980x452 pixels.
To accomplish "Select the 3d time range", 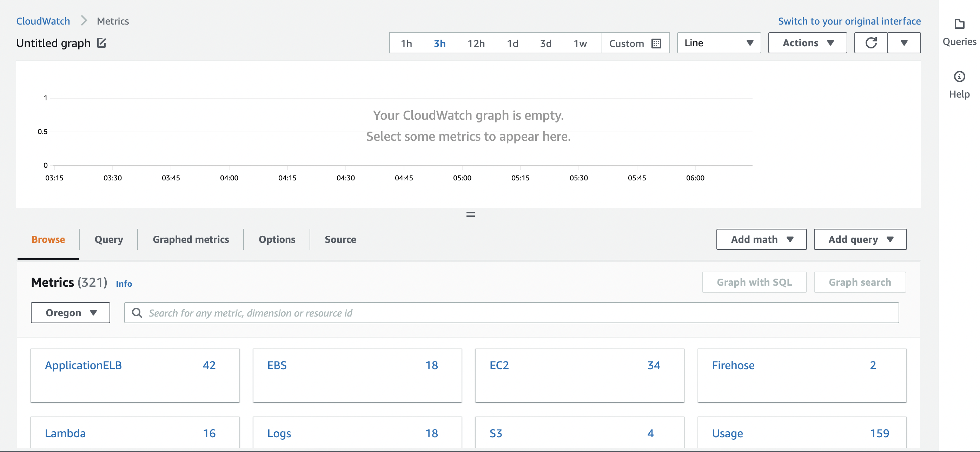I will point(545,44).
